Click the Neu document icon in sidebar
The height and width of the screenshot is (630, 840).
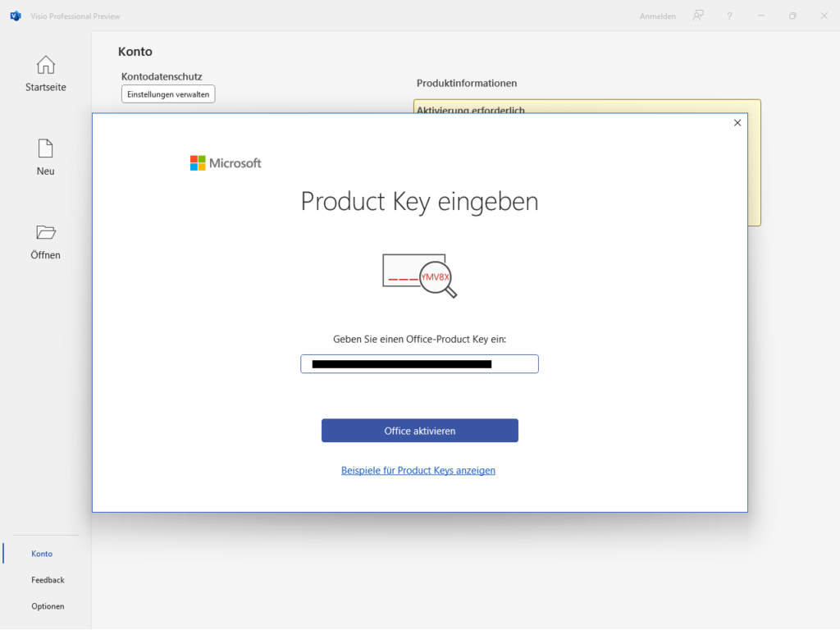pyautogui.click(x=46, y=148)
